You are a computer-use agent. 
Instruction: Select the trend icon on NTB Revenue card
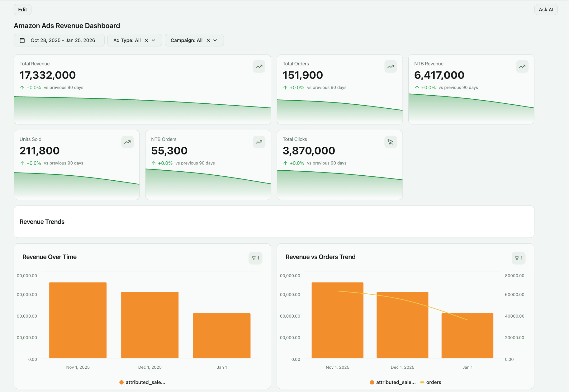pyautogui.click(x=522, y=66)
